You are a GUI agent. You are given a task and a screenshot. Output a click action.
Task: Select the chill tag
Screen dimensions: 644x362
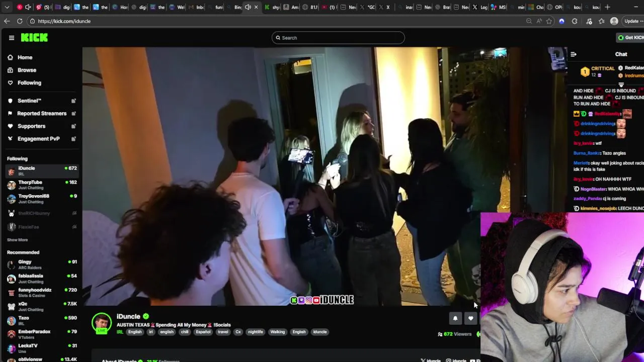point(185,332)
